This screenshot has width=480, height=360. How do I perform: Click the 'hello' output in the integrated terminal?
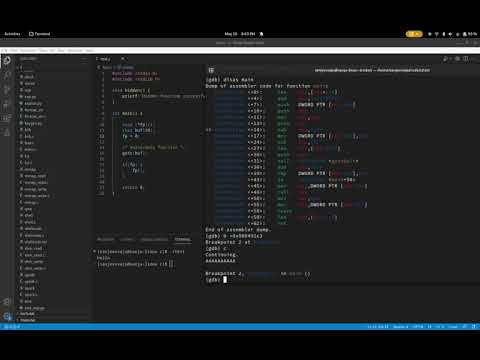click(103, 258)
